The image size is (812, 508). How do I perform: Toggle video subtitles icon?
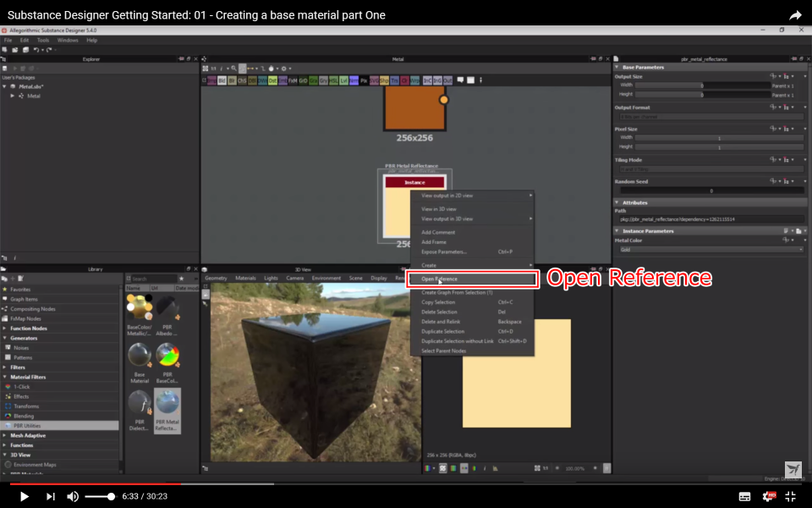(744, 497)
